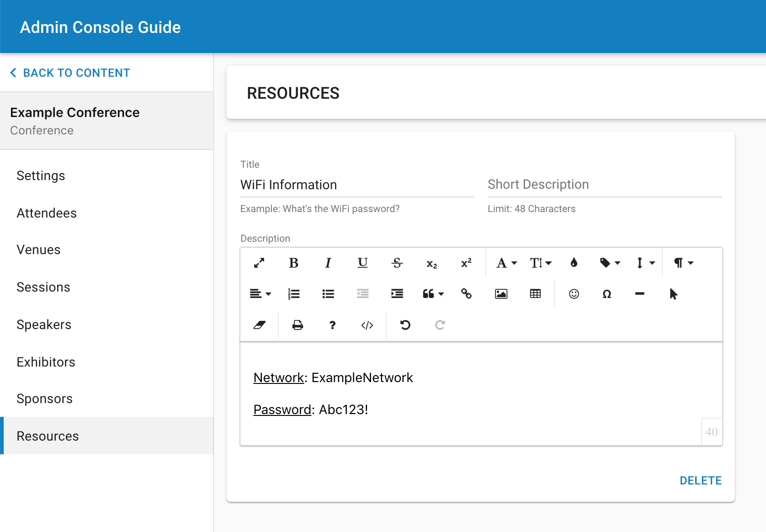The image size is (766, 532).
Task: Toggle bold formatting
Action: [x=293, y=263]
